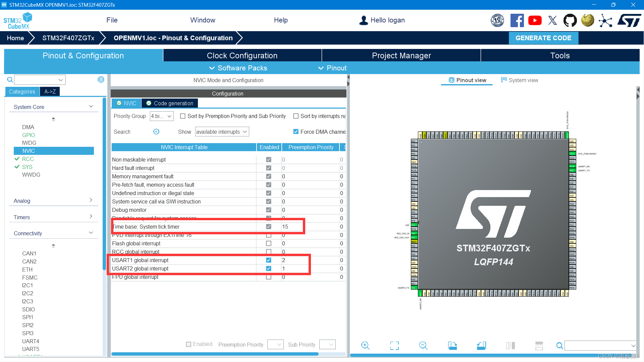Switch to Clock Configuration tab
The image size is (644, 362).
tap(242, 56)
